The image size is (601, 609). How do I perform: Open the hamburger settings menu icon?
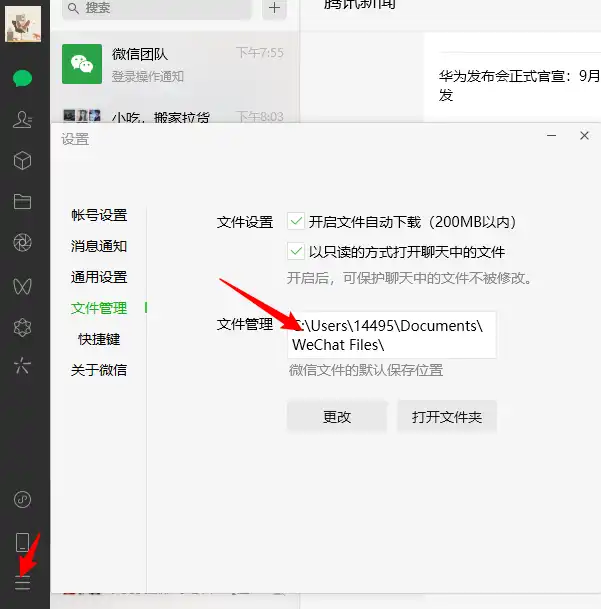tap(22, 584)
